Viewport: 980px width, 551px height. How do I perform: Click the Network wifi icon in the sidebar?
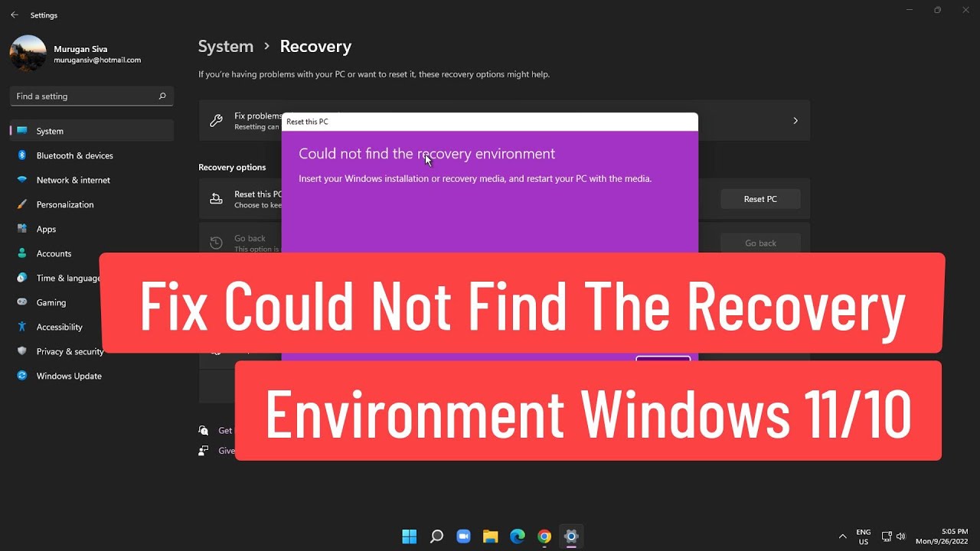click(x=21, y=180)
